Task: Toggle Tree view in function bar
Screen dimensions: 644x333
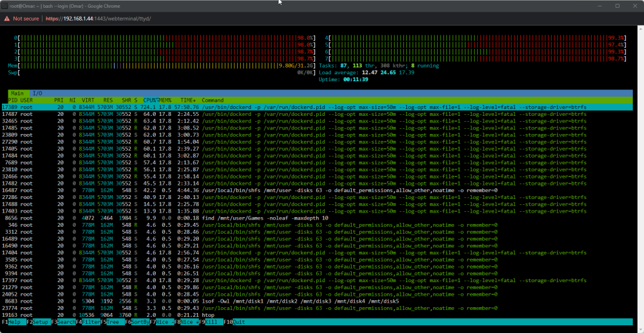Action: (113, 322)
